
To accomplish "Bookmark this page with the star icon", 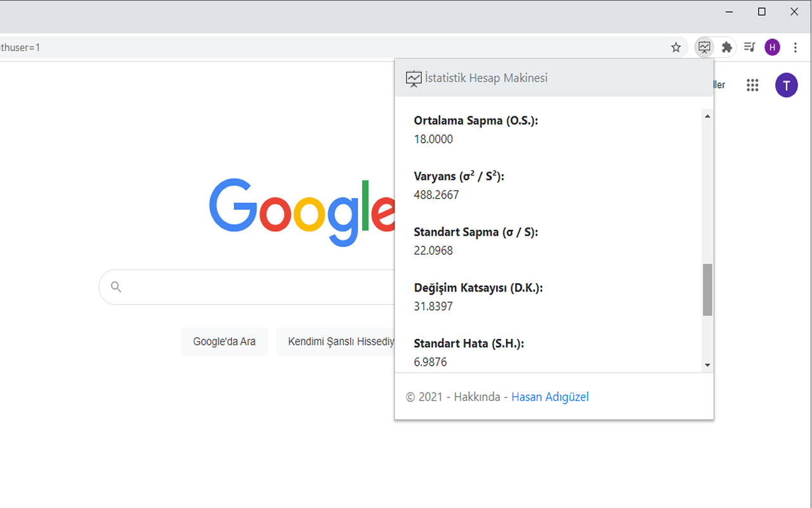I will (676, 48).
